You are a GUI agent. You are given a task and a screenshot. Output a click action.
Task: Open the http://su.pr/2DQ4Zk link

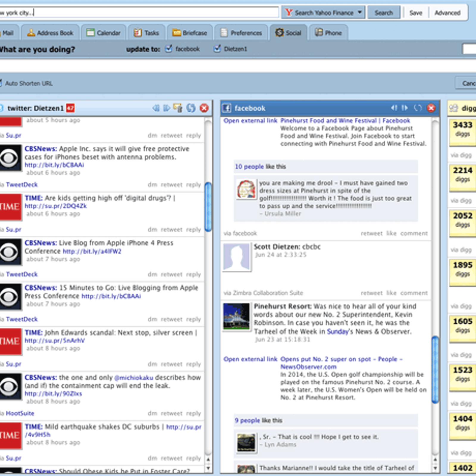(x=56, y=206)
